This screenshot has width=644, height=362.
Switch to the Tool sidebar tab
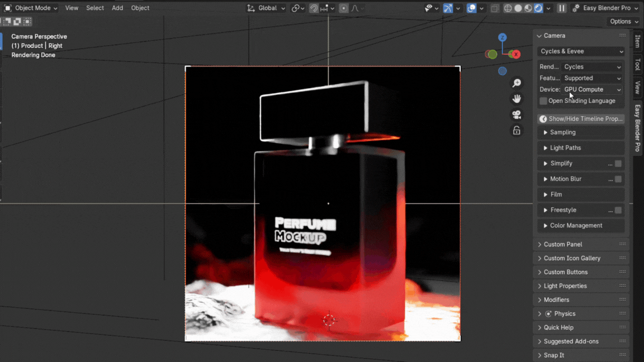(x=637, y=64)
